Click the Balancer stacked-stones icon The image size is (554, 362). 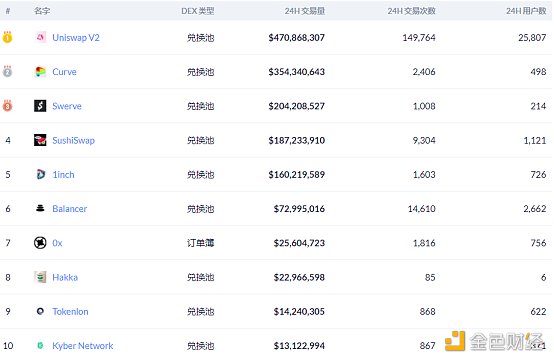tap(40, 208)
